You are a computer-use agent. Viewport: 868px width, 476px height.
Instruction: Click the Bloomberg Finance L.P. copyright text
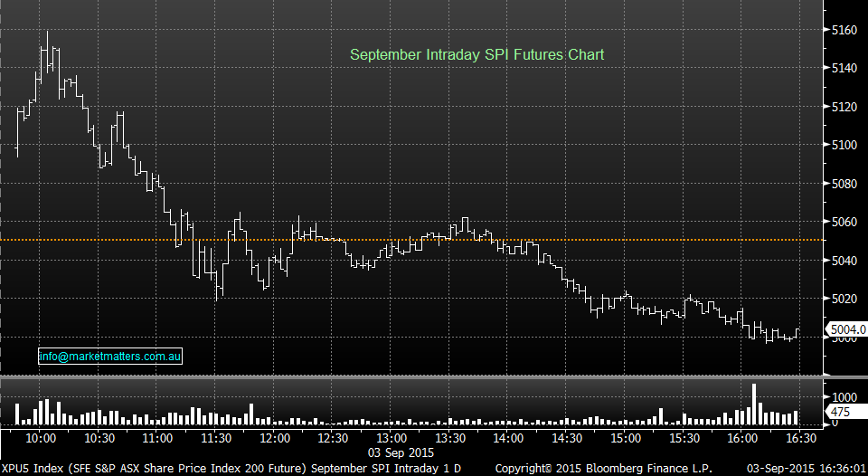[x=603, y=468]
